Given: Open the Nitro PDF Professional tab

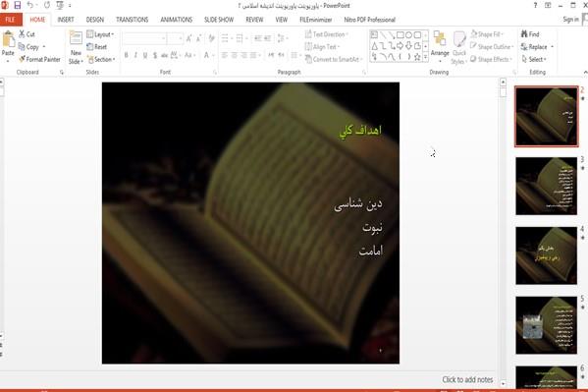Looking at the screenshot, I should coord(370,20).
